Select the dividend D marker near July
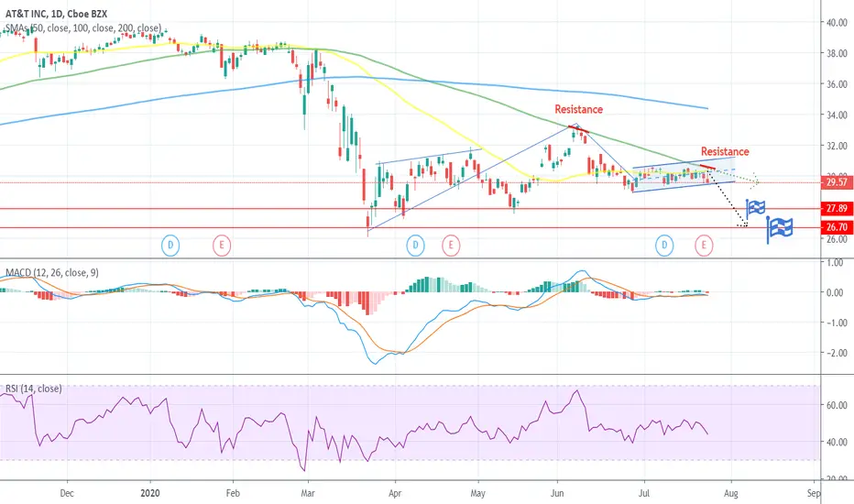Viewport: 854px width, 504px height. (664, 246)
